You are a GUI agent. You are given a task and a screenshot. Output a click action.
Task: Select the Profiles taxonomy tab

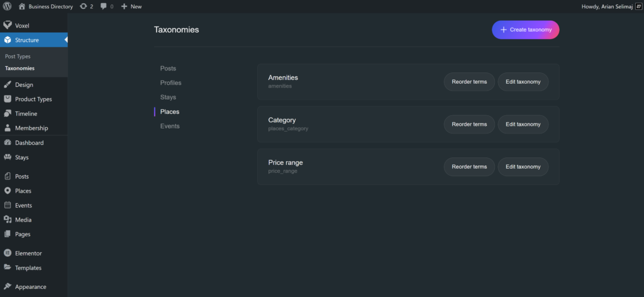(170, 83)
